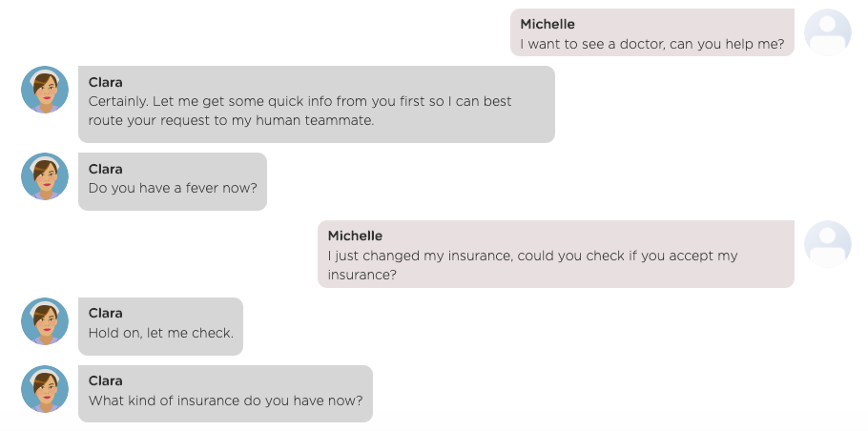Click the 'Certainly. Let me get some quick info' line
This screenshot has height=431, width=868.
pos(300,102)
